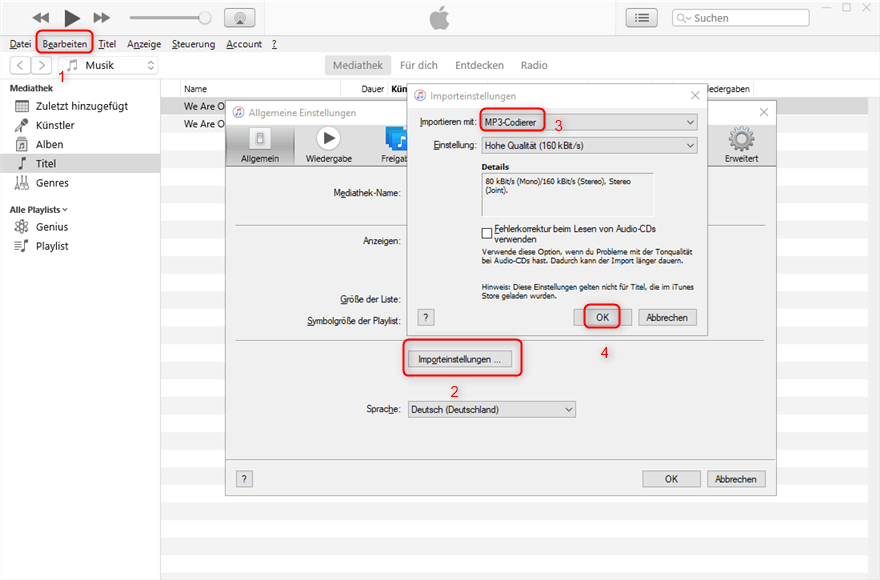Click OK in Importeinstellungen dialog

click(x=602, y=317)
